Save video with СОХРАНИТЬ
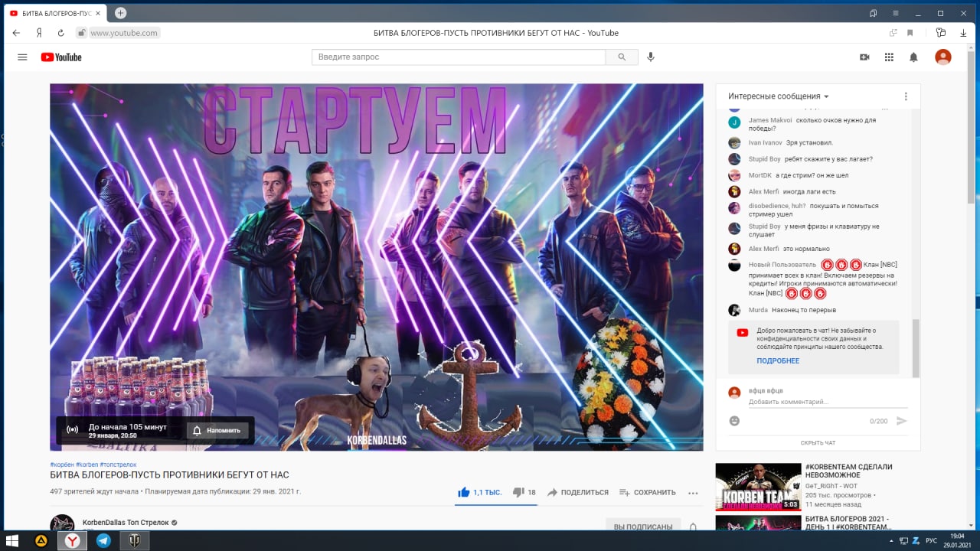Image resolution: width=980 pixels, height=551 pixels. click(x=648, y=493)
